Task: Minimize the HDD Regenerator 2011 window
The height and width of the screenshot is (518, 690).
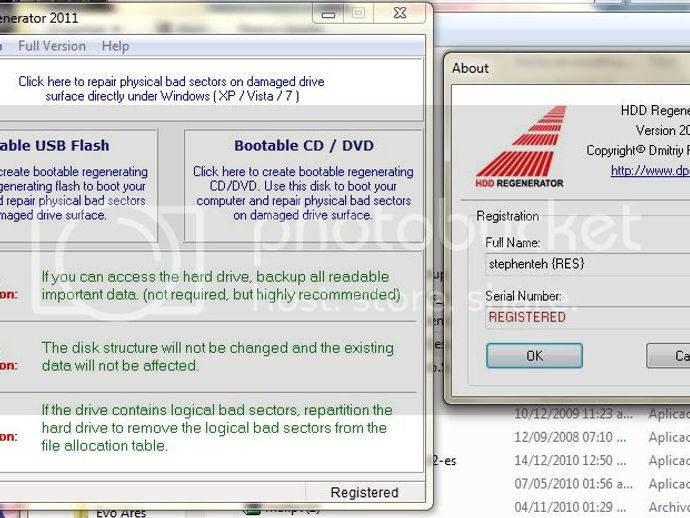Action: 328,14
